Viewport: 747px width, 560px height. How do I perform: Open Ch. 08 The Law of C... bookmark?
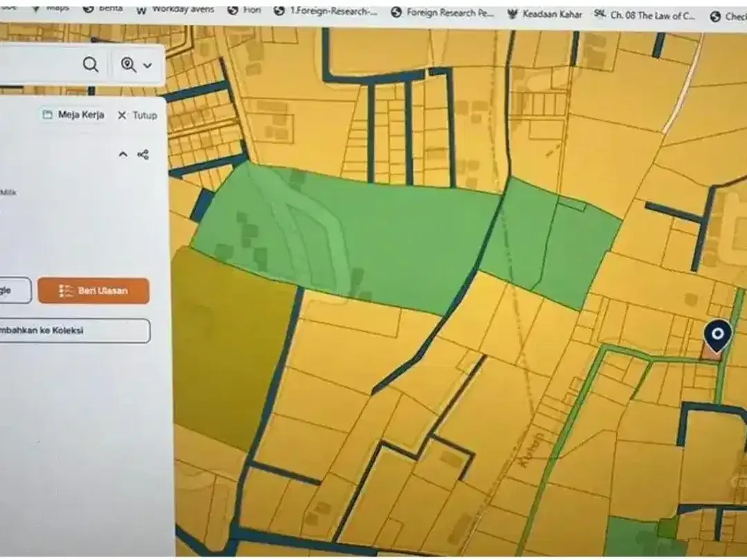pos(645,15)
